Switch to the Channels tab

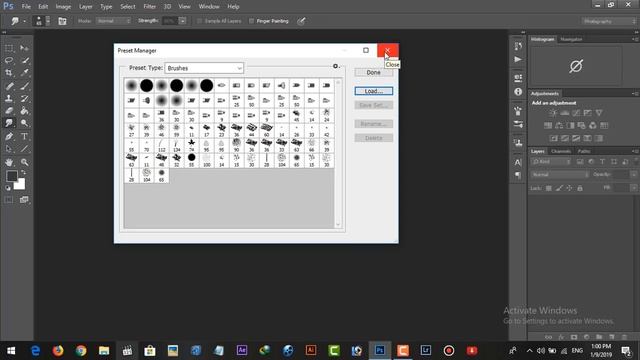coord(561,151)
